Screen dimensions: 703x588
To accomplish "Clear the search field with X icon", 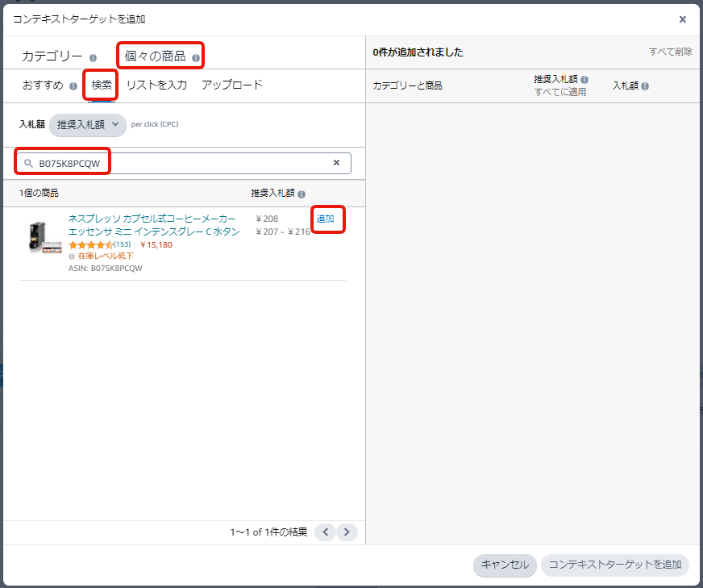I will tap(337, 163).
